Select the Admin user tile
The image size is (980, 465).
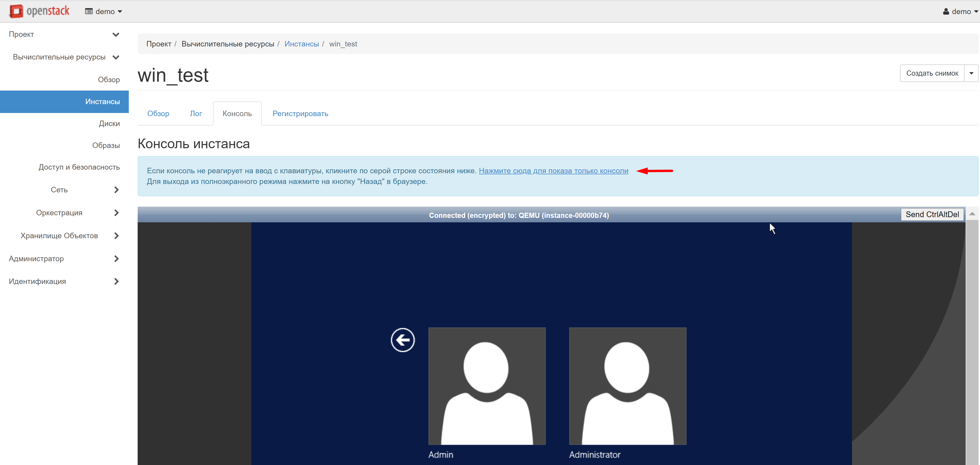point(486,386)
